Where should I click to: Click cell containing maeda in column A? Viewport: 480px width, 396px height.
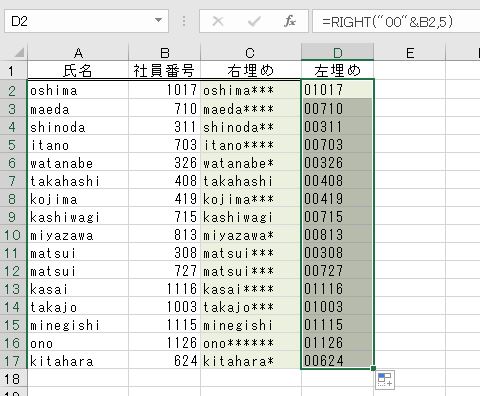(78, 108)
